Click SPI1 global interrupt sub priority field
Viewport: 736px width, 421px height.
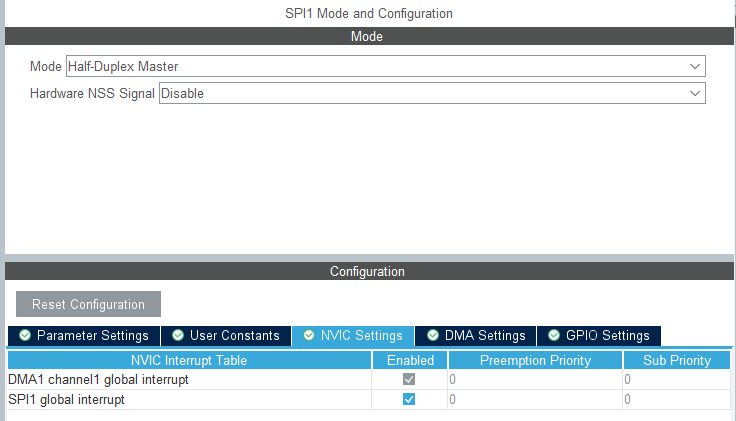[x=677, y=399]
